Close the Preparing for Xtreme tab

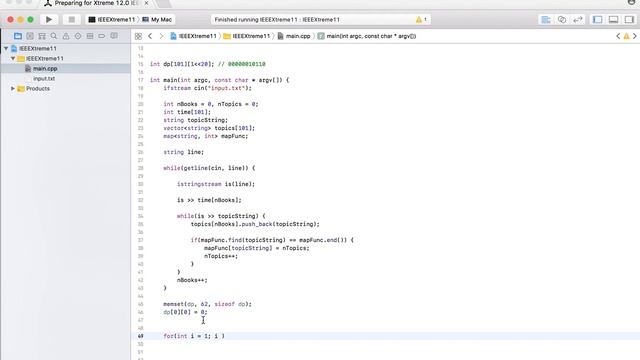tap(146, 3)
